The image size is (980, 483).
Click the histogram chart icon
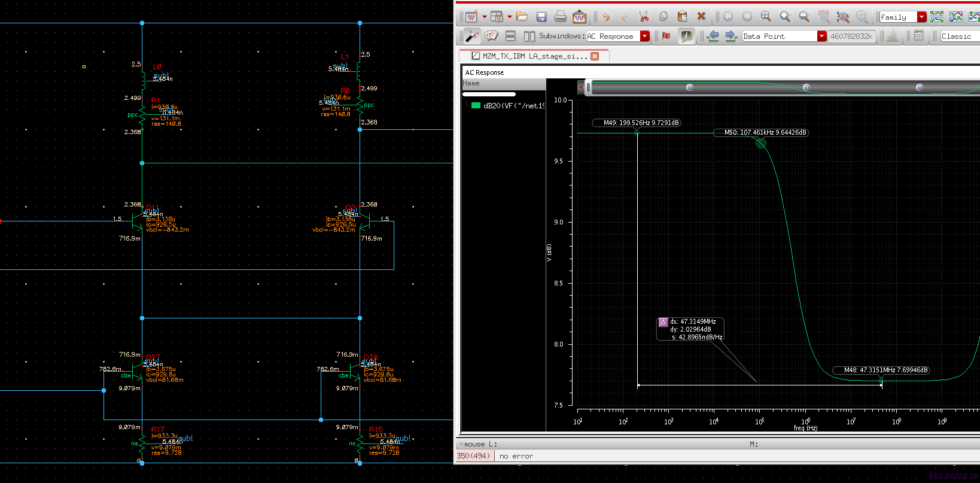893,36
